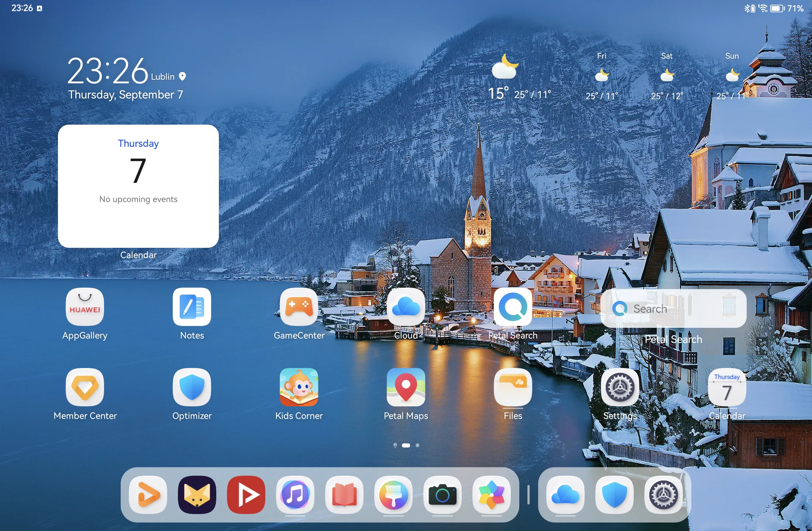
Task: Tap the Thursday, September 7 date text
Action: (x=125, y=95)
